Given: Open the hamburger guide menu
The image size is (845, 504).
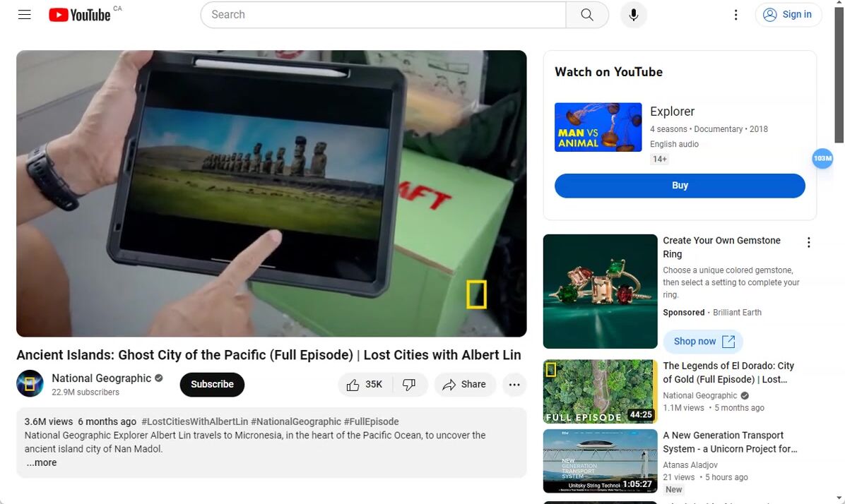Looking at the screenshot, I should [24, 15].
